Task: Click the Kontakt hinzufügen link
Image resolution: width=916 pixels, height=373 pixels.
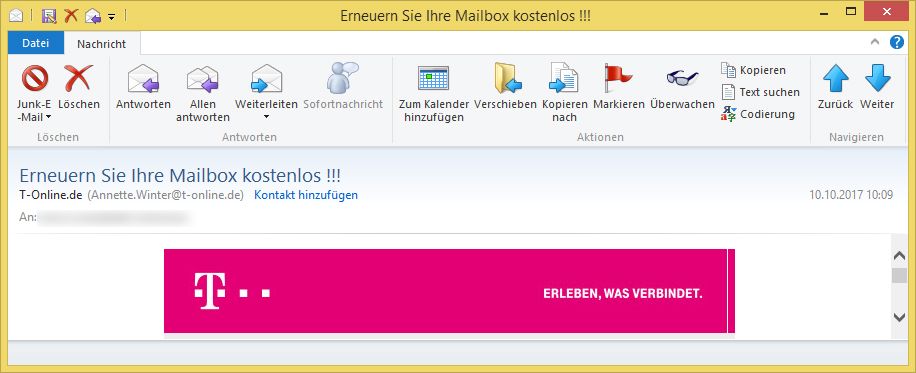Action: pyautogui.click(x=306, y=195)
